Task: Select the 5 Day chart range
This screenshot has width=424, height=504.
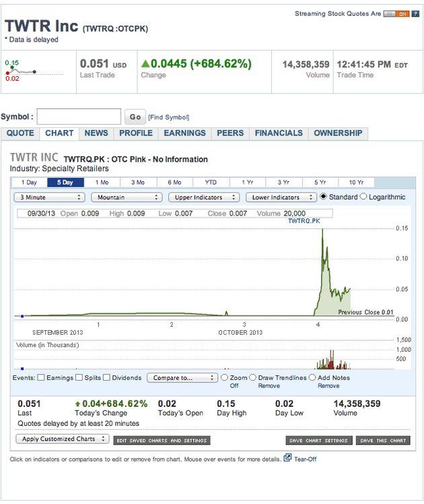Action: tap(65, 182)
